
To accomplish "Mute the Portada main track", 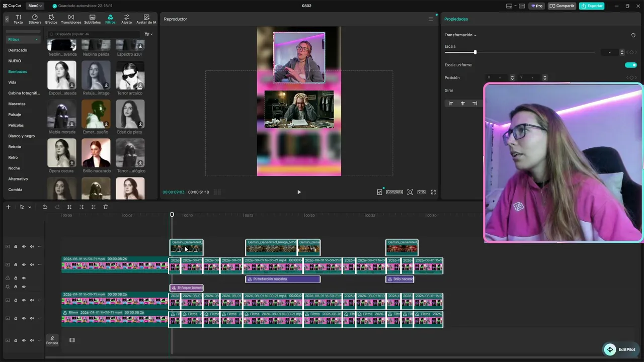I will click(x=32, y=340).
